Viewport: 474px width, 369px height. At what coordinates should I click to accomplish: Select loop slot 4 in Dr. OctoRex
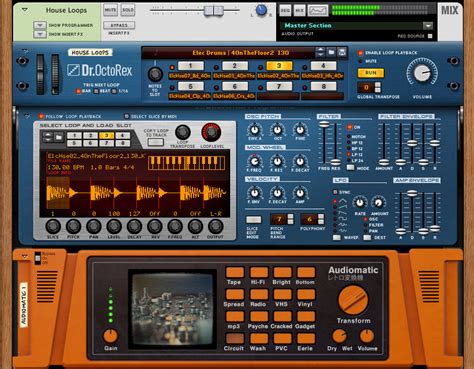click(323, 66)
